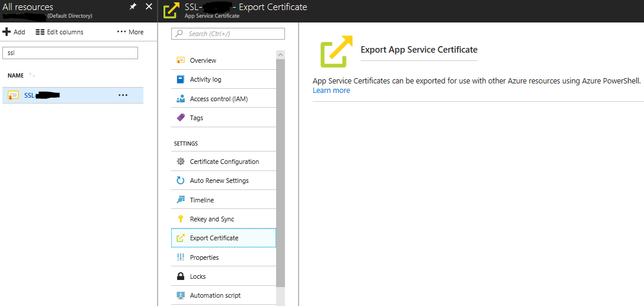644x306 pixels.
Task: Open Automation script
Action: (223, 295)
